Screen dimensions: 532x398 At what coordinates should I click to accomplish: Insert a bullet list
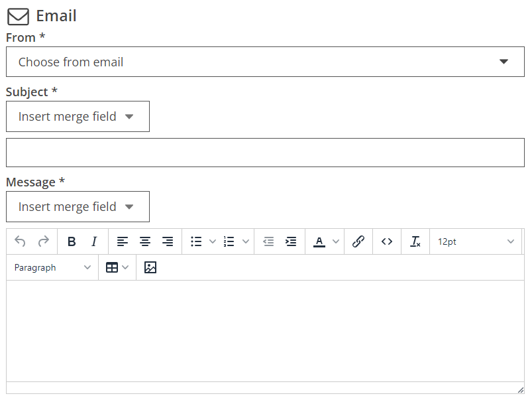coord(196,241)
